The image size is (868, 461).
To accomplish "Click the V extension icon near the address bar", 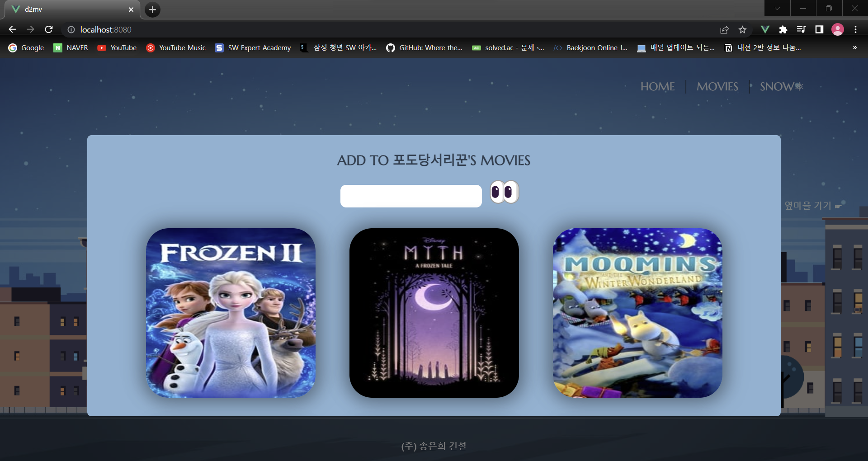I will tap(765, 29).
